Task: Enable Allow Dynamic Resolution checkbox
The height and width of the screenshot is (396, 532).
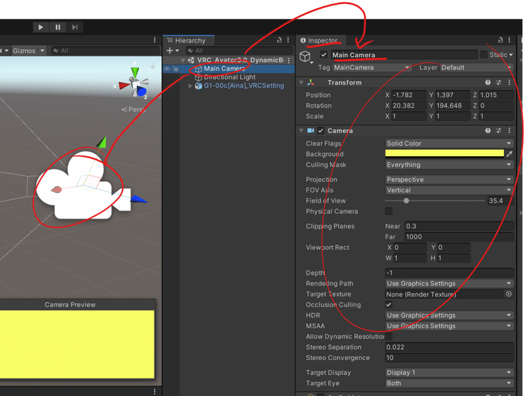Action: pyautogui.click(x=389, y=336)
